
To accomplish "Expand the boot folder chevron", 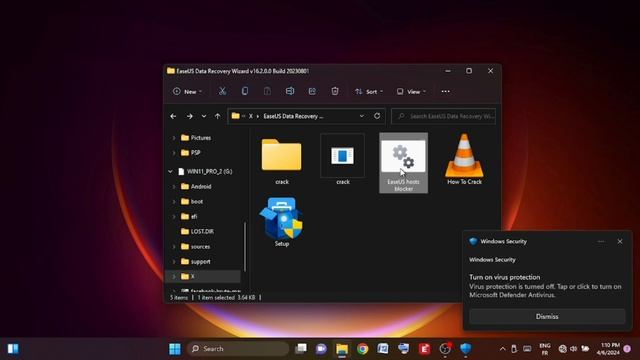I will (x=174, y=202).
